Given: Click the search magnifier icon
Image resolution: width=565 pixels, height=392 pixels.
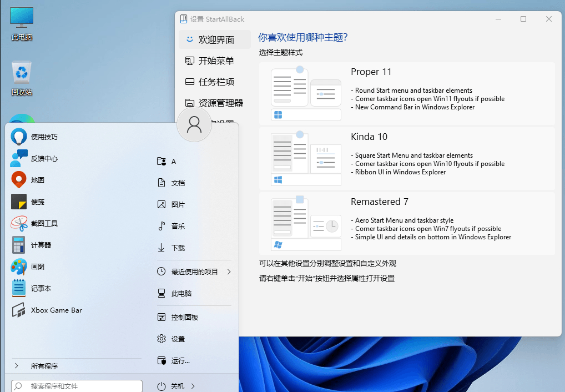Looking at the screenshot, I should click(x=19, y=386).
